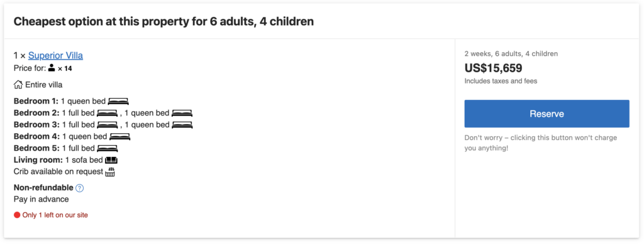Click the person occupancy icon next to ×14
The width and height of the screenshot is (644, 245).
pyautogui.click(x=52, y=68)
